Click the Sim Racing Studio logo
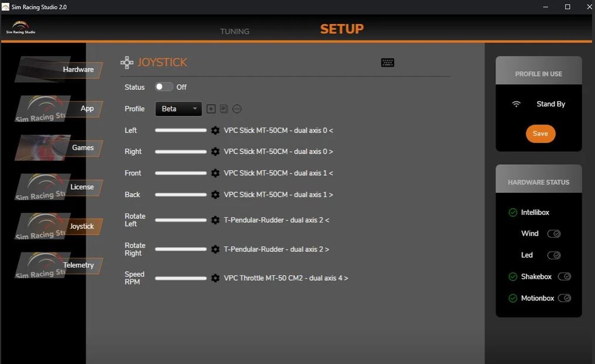The width and height of the screenshot is (595, 364). point(20,27)
